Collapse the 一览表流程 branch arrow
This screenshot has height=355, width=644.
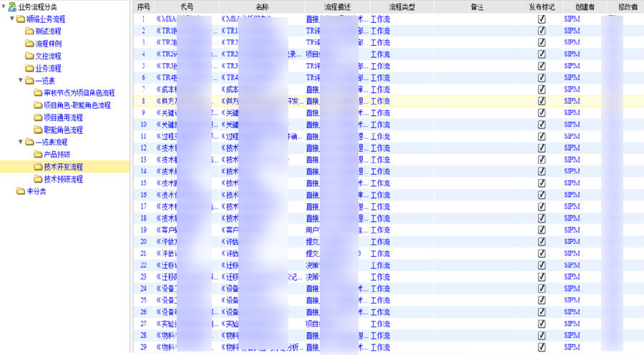coord(21,142)
